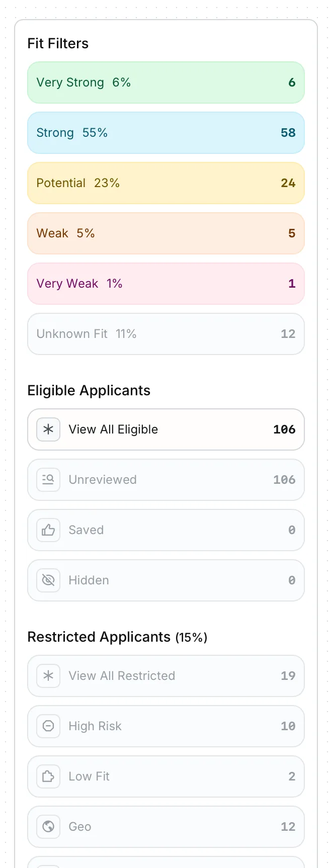Screen dimensions: 332x868
Task: Click the asterisk icon beside View All Restricted
Action: [48, 676]
